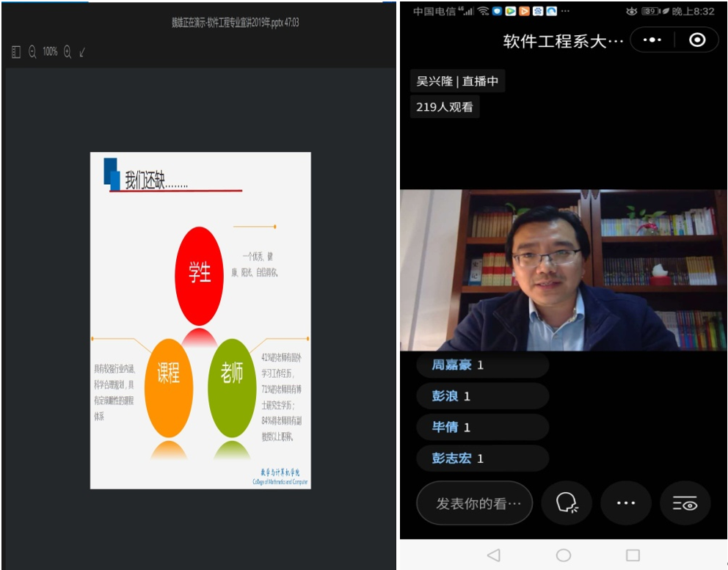
Task: Click the 100% zoom level value
Action: point(50,51)
